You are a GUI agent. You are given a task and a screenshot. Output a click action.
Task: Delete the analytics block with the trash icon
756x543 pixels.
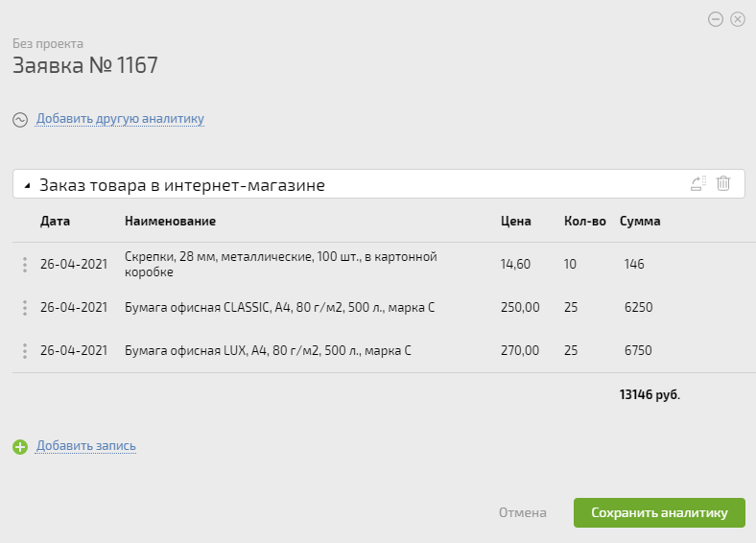pos(723,183)
